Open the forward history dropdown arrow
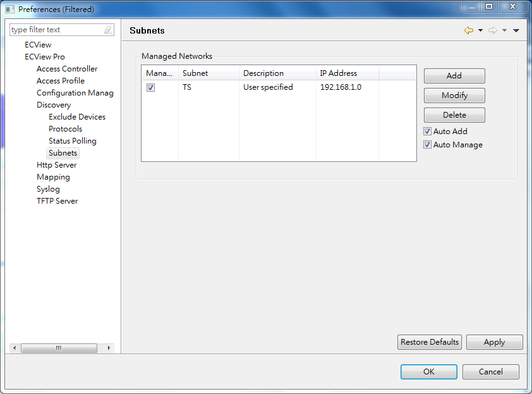This screenshot has width=532, height=394. point(505,30)
